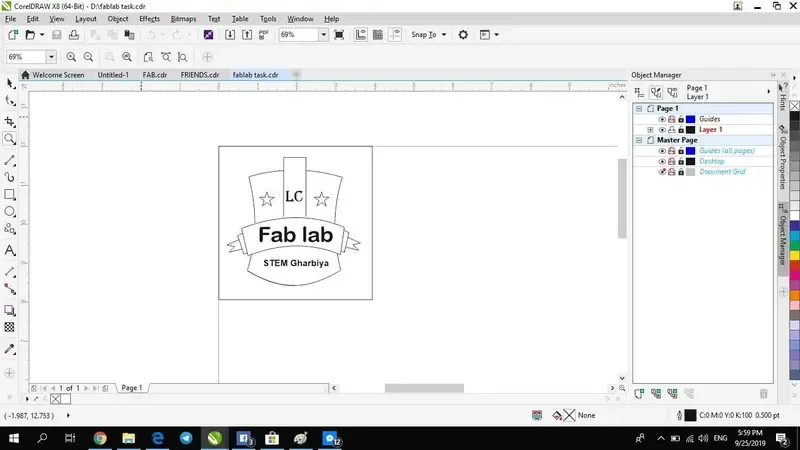The image size is (800, 450).
Task: Select the Connector tool
Action: coord(10,289)
